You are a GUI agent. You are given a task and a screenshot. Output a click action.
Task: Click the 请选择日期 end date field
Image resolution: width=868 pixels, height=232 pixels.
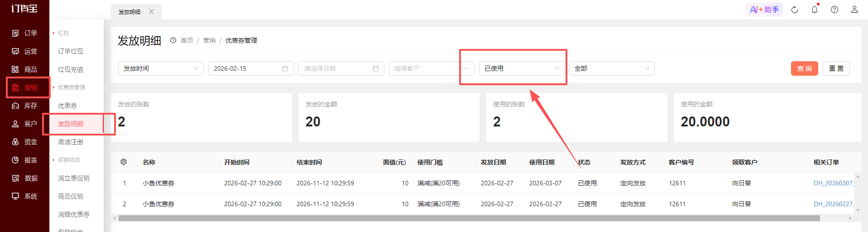coord(341,68)
